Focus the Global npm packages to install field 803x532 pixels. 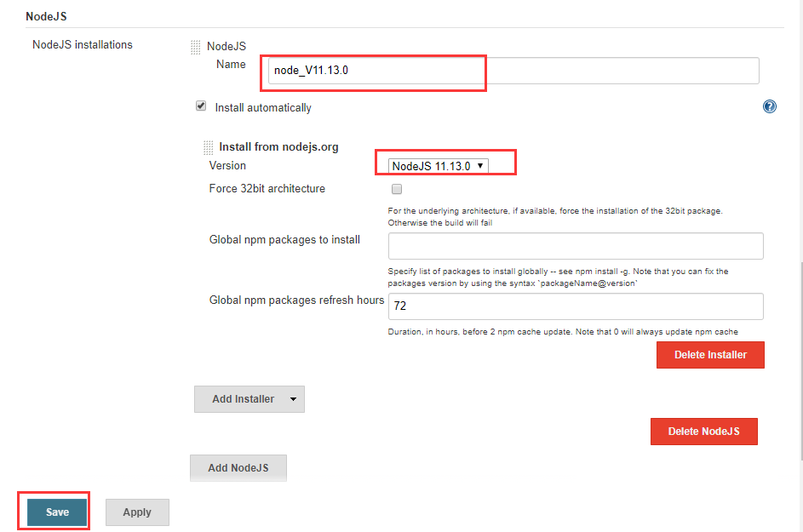576,246
